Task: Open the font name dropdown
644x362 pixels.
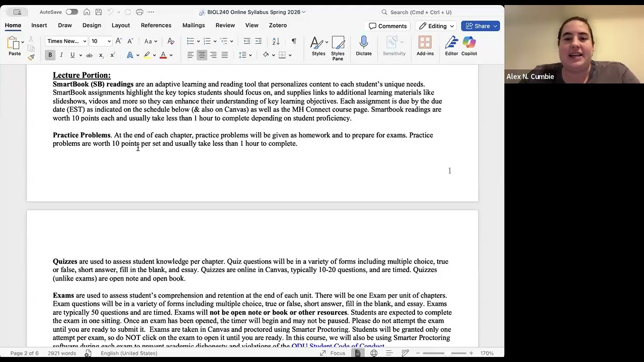Action: pos(85,41)
